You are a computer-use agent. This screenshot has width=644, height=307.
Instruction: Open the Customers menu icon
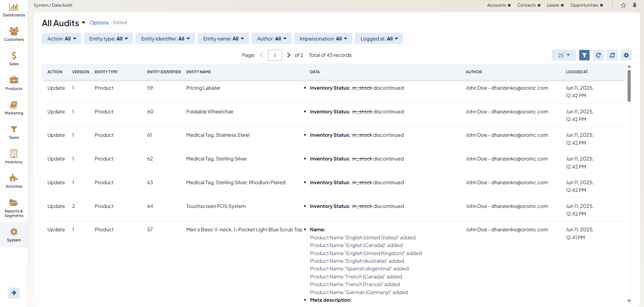coord(14,34)
